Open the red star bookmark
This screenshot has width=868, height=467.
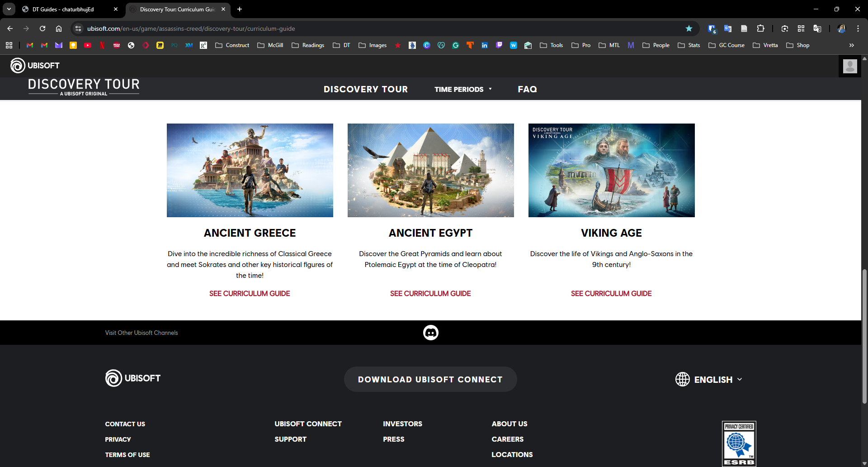pyautogui.click(x=398, y=45)
